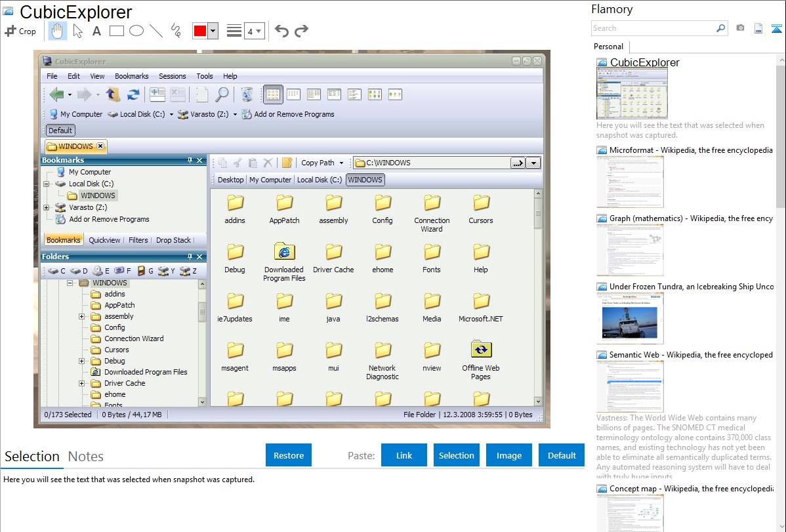Choose the freehand scribble tool
The image size is (786, 532).
(x=176, y=31)
